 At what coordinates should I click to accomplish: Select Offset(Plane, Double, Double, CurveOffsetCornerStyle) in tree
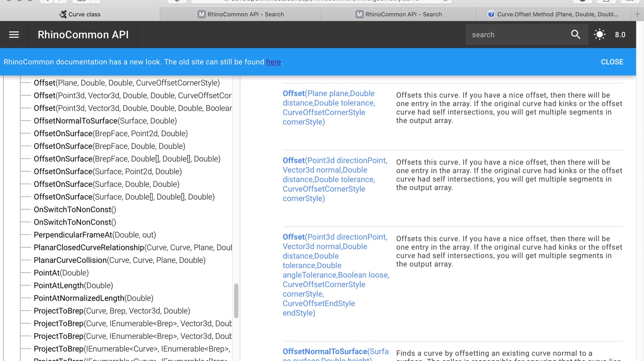click(x=127, y=83)
